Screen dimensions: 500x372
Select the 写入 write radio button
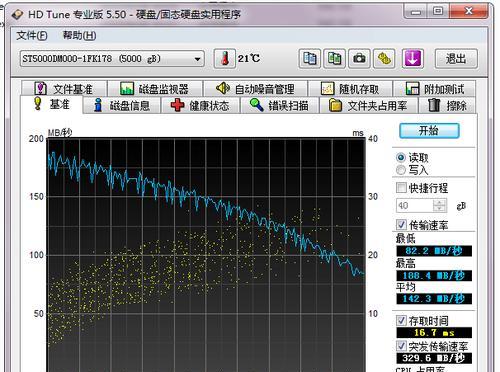coord(401,170)
